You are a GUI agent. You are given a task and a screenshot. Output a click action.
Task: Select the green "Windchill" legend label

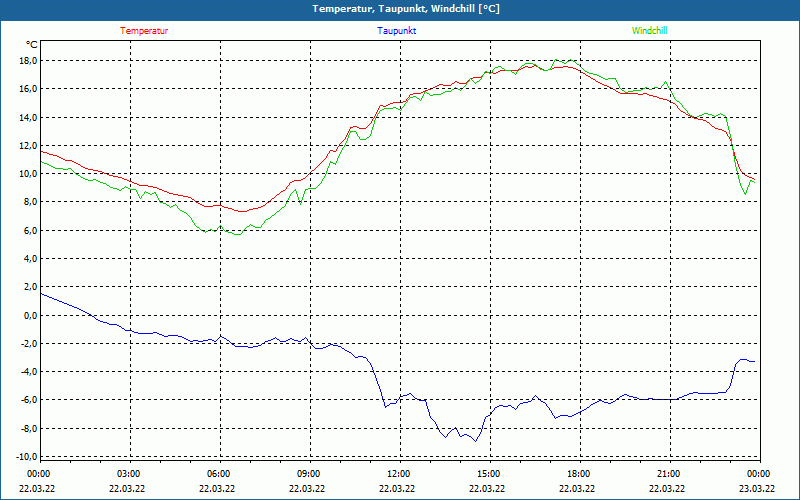pos(649,31)
